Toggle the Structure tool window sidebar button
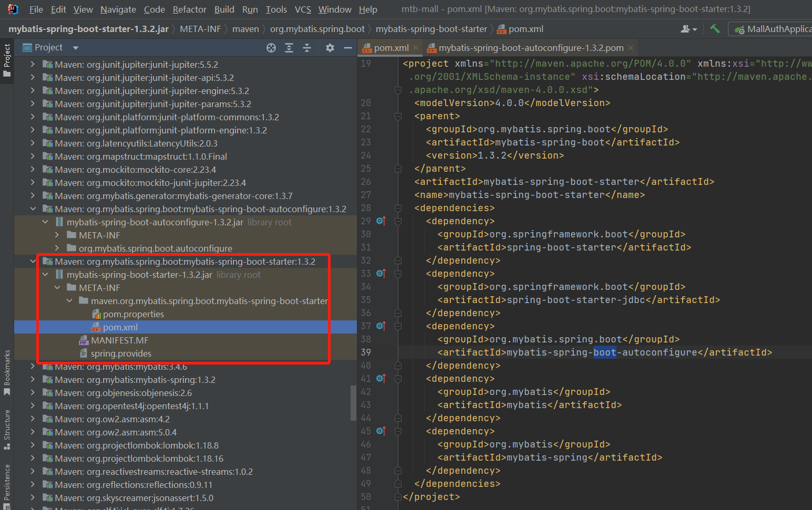This screenshot has width=812, height=510. pos(7,429)
